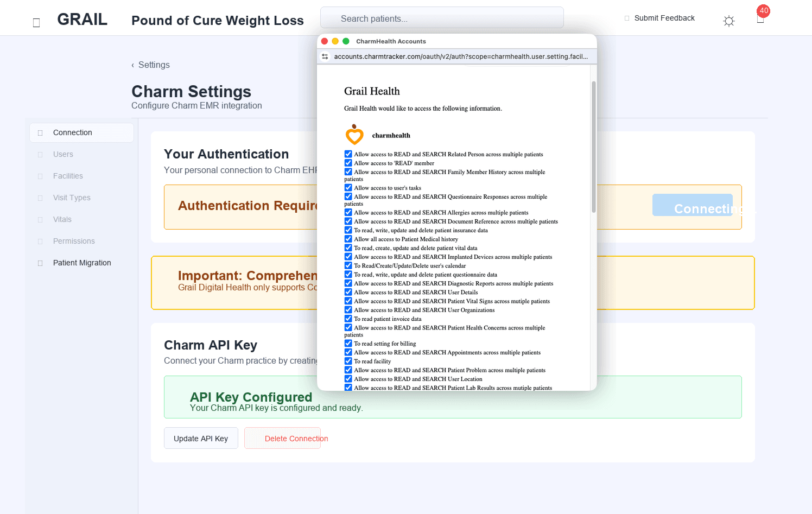Open the Visit Types settings tab
Screen dimensions: 812x514
pos(81,198)
